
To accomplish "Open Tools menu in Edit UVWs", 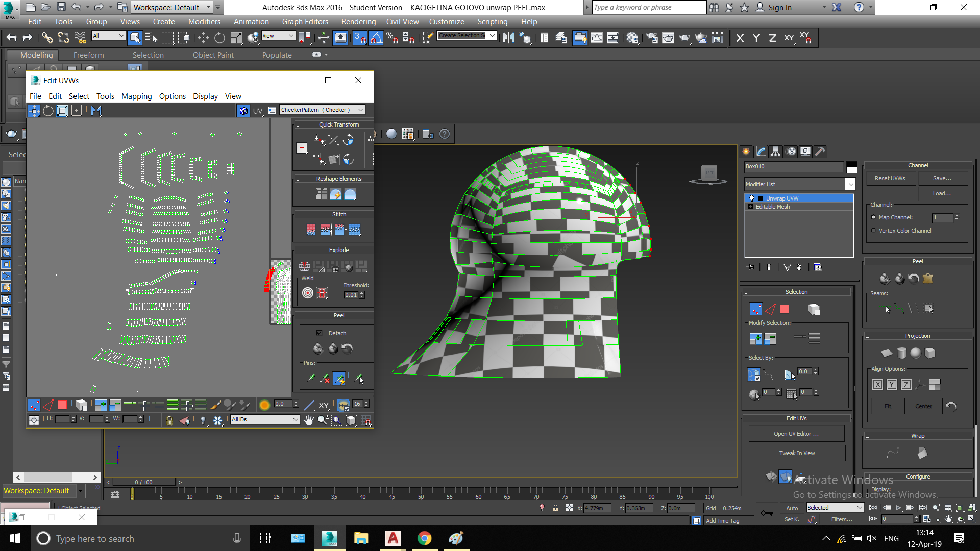I will [x=105, y=96].
